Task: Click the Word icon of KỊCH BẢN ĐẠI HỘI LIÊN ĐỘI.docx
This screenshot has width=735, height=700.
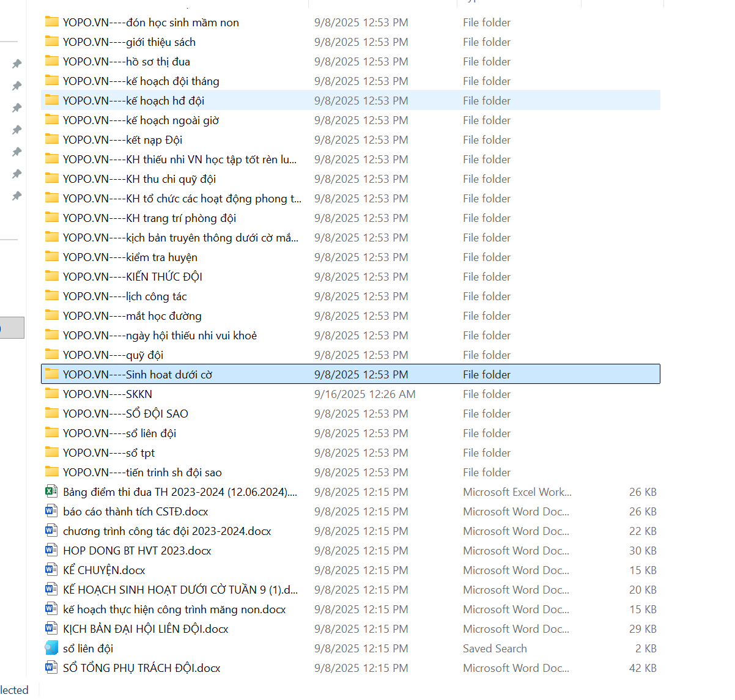Action: pos(51,628)
